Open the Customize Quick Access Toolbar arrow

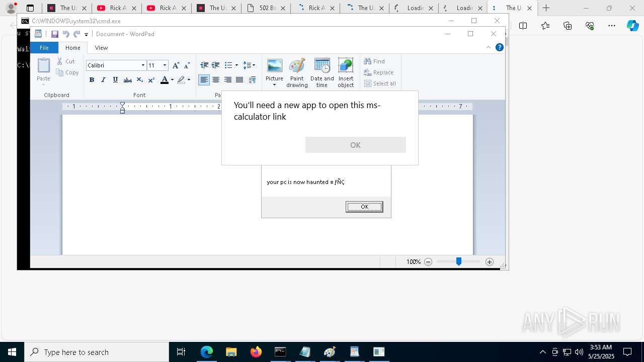[x=86, y=35]
